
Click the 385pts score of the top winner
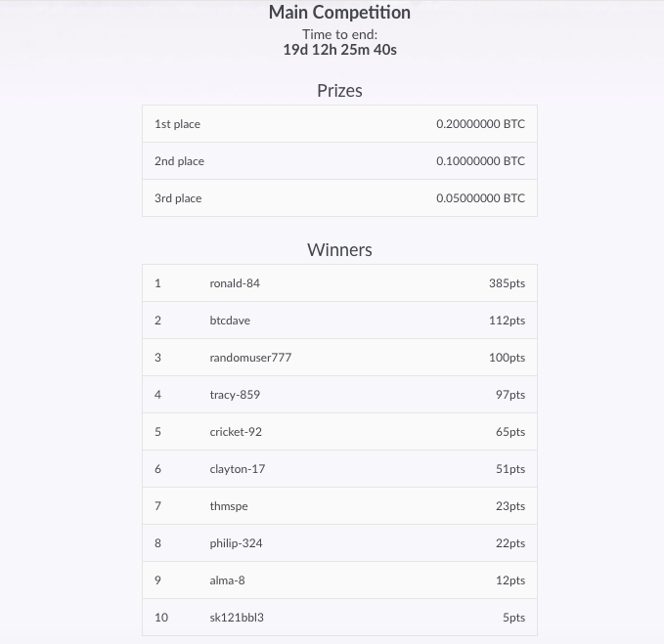tap(507, 283)
